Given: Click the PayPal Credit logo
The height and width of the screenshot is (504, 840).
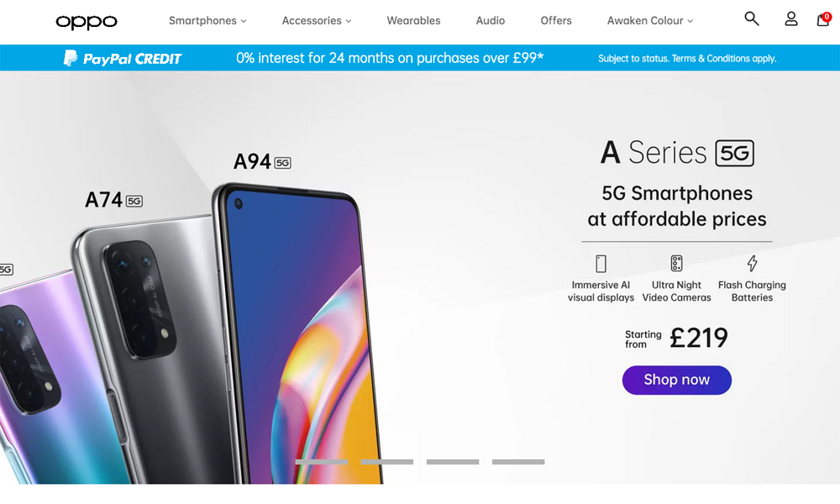Looking at the screenshot, I should pyautogui.click(x=123, y=58).
